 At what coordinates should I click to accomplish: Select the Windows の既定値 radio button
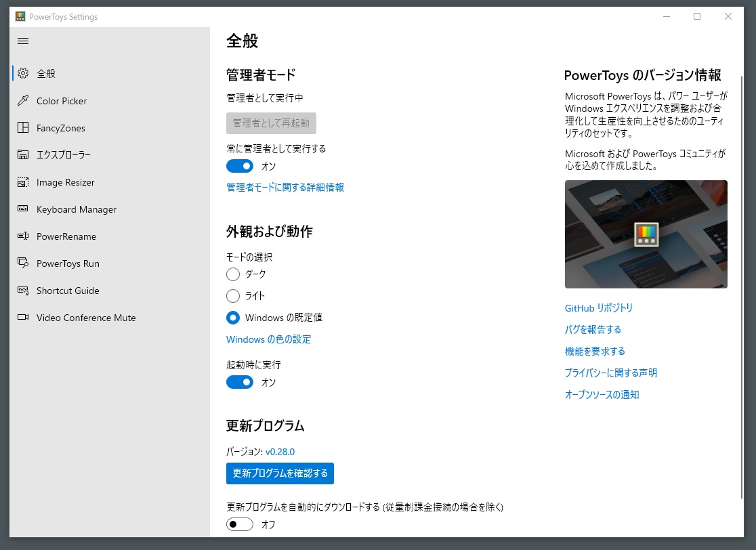[233, 317]
